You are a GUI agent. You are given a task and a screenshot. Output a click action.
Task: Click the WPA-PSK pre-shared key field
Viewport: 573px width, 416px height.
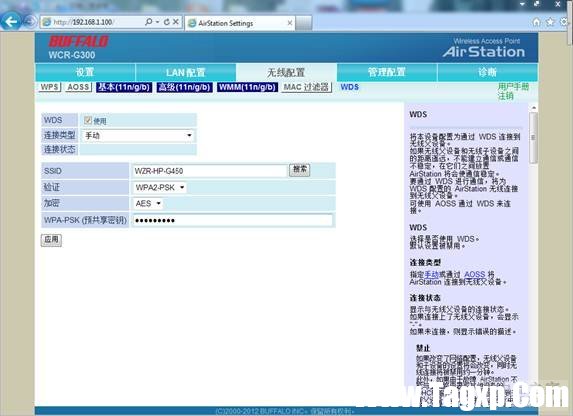pyautogui.click(x=232, y=220)
